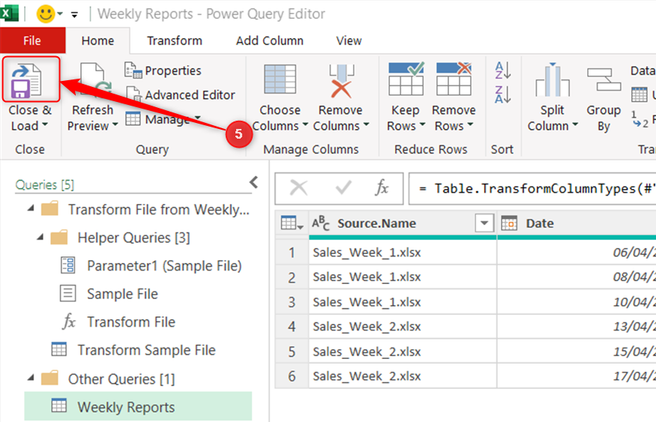This screenshot has width=656, height=422.
Task: Click the Split Column icon
Action: tap(552, 79)
